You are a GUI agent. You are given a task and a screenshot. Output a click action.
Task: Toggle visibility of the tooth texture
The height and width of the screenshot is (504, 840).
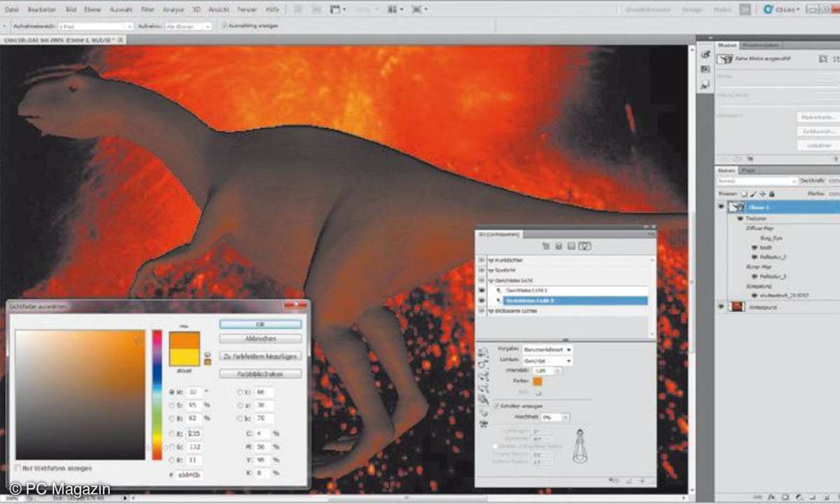point(755,248)
